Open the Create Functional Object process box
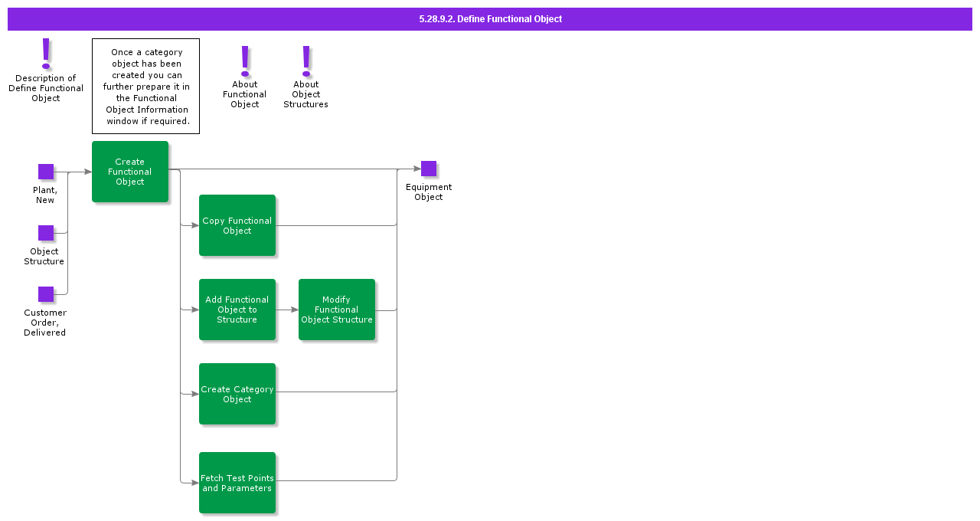Viewport: 980px width, 521px height. (x=130, y=172)
